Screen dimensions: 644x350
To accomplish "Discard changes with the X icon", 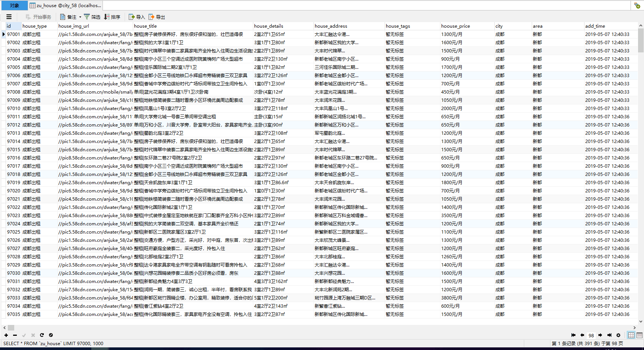I will pyautogui.click(x=33, y=335).
